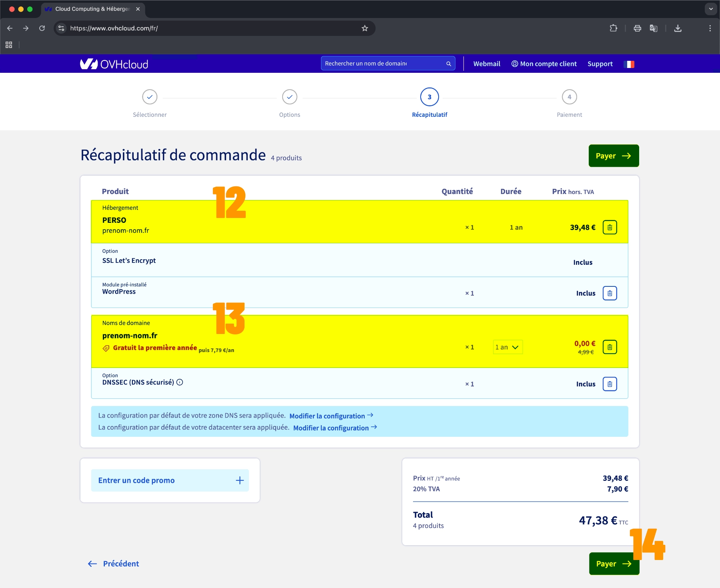Click the domain search magnifier icon
Screen dimensions: 720x588
pos(449,64)
